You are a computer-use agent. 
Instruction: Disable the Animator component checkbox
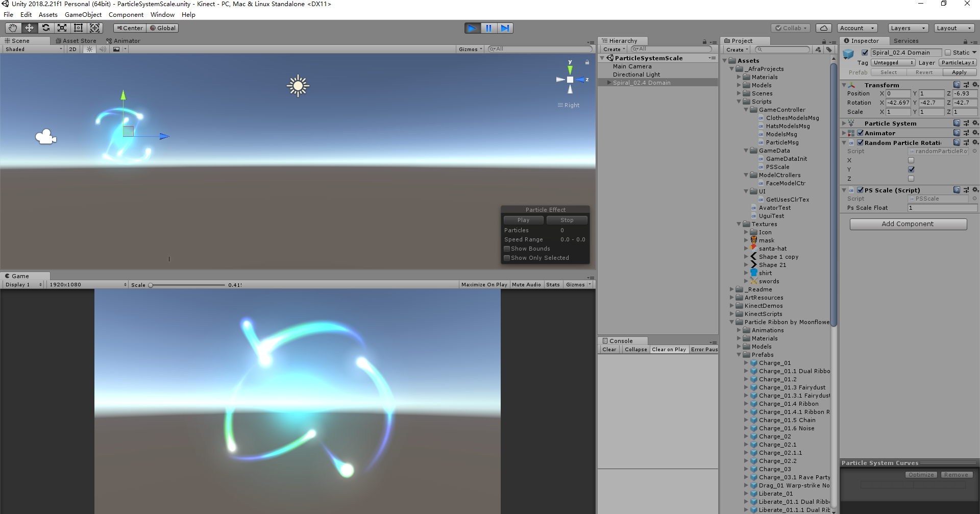pyautogui.click(x=860, y=133)
